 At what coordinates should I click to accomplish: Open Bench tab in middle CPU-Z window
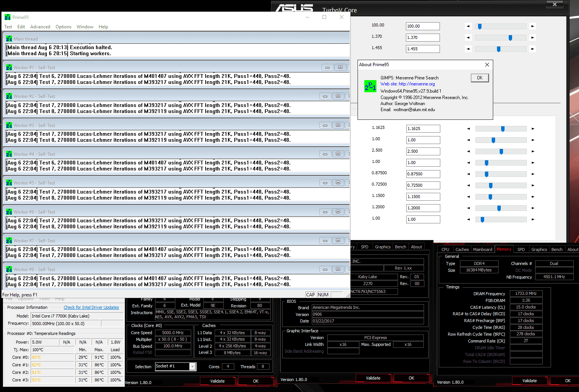[x=400, y=247]
